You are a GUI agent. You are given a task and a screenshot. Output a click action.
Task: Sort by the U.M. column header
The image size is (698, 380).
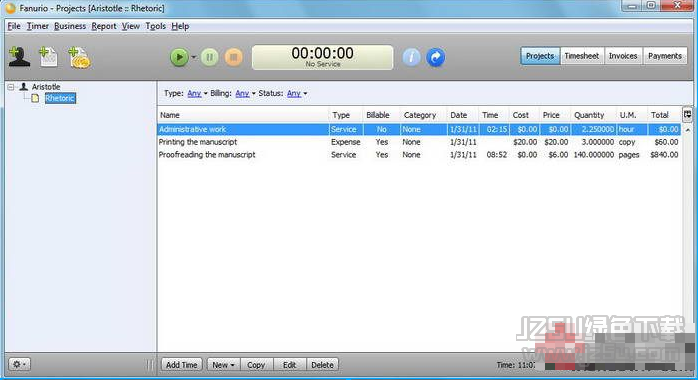pyautogui.click(x=631, y=115)
